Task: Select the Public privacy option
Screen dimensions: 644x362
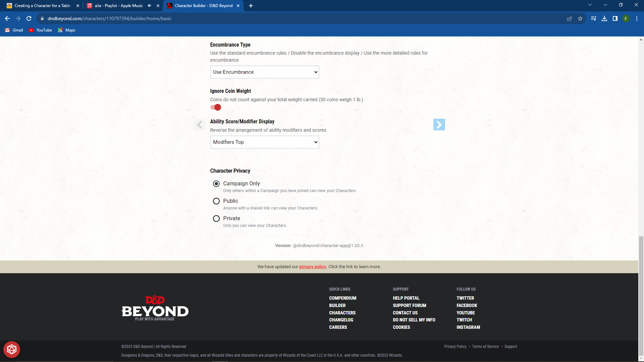Action: [216, 201]
